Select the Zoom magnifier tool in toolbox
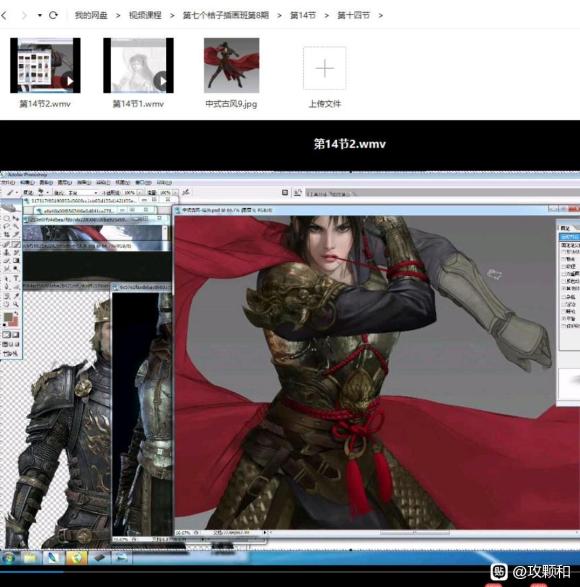580x587 pixels. click(16, 305)
